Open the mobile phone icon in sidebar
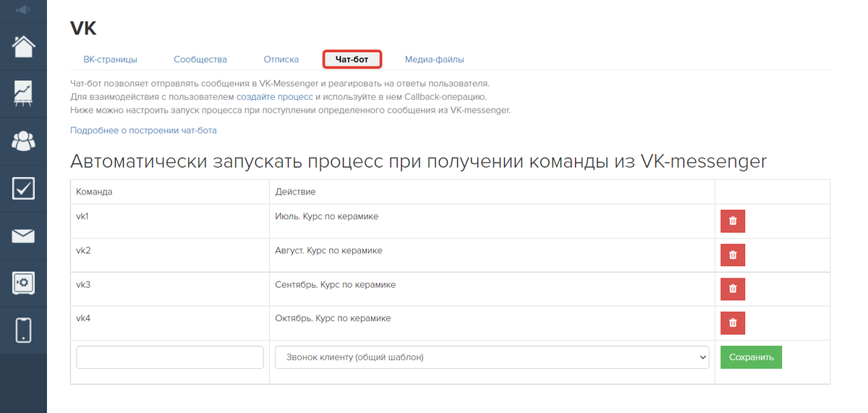Screen dimensions: 868x413 23,330
